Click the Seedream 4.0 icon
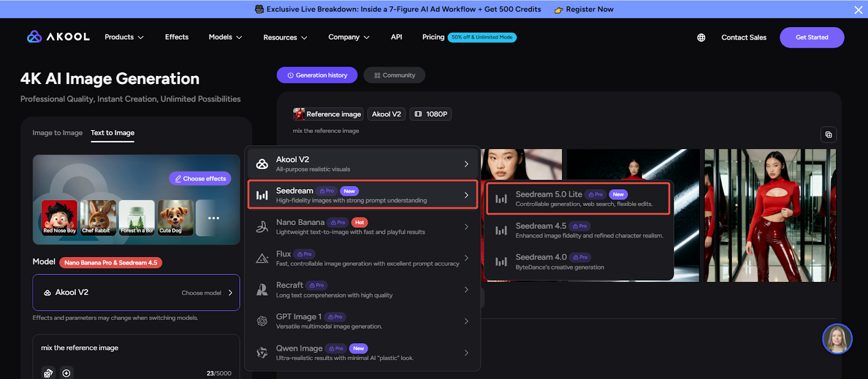This screenshot has width=868, height=379. (x=501, y=262)
